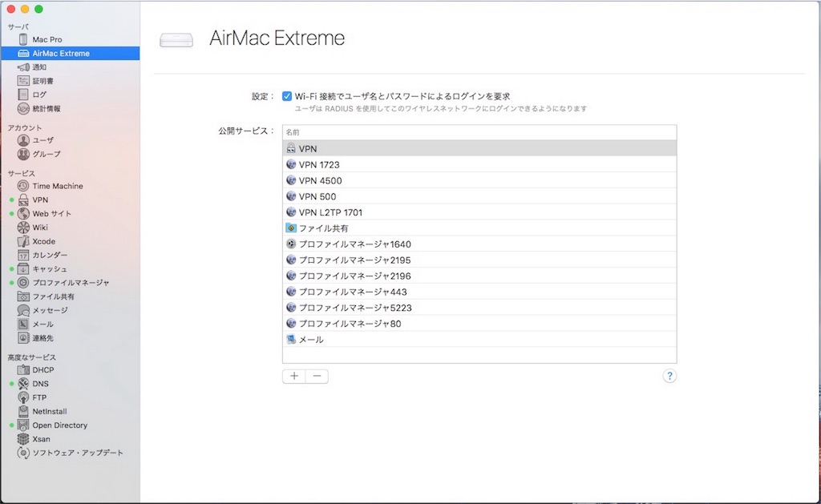Select プロファイルマネージャ443 row
This screenshot has height=504, width=821.
click(479, 292)
